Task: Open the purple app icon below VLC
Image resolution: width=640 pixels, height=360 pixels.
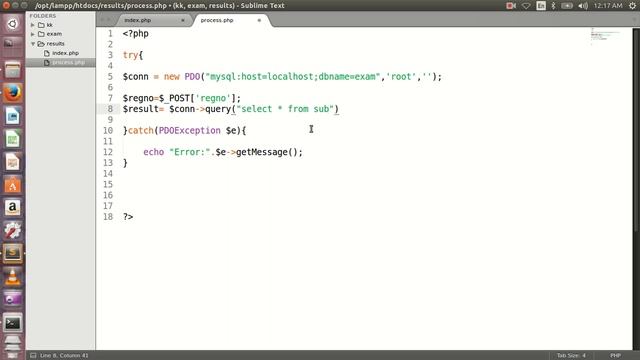Action: click(x=12, y=300)
